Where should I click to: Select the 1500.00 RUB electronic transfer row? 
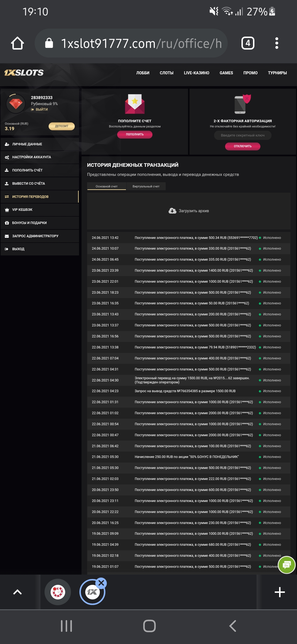pyautogui.click(x=189, y=380)
